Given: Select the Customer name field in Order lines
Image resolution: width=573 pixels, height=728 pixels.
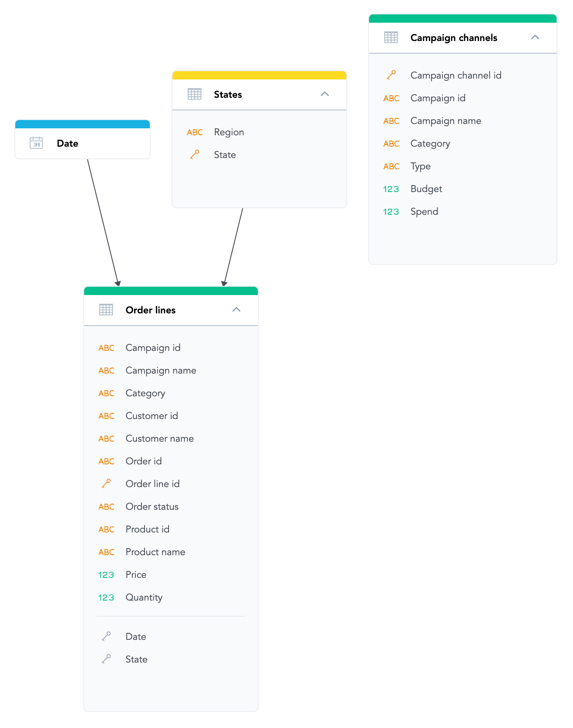Looking at the screenshot, I should 159,439.
